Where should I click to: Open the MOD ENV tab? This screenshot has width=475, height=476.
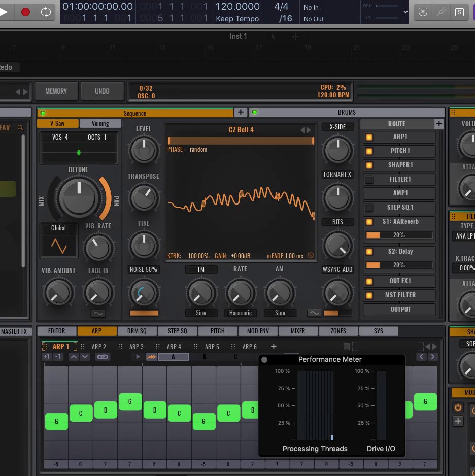258,331
